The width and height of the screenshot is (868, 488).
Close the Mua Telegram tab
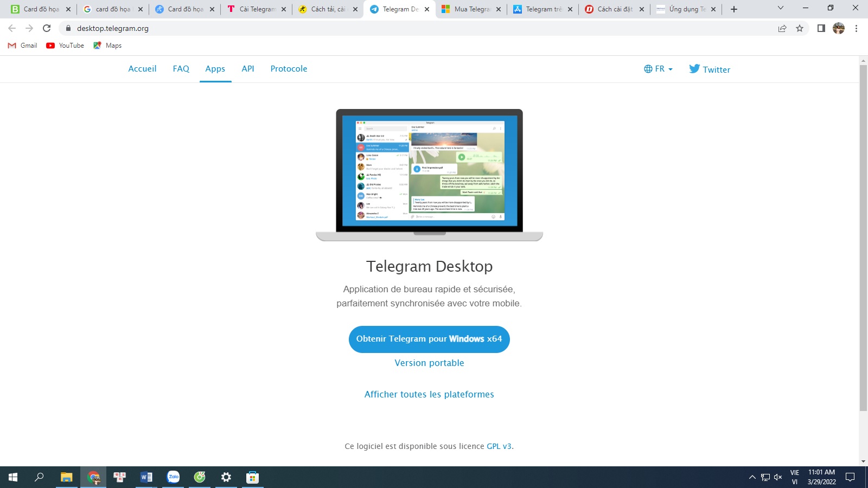pos(499,9)
